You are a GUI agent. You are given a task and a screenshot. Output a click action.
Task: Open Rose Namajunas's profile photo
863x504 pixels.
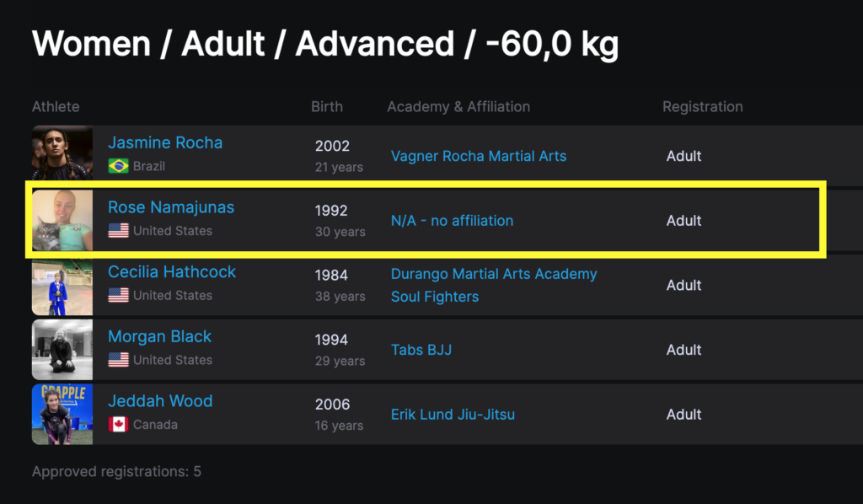(x=62, y=220)
